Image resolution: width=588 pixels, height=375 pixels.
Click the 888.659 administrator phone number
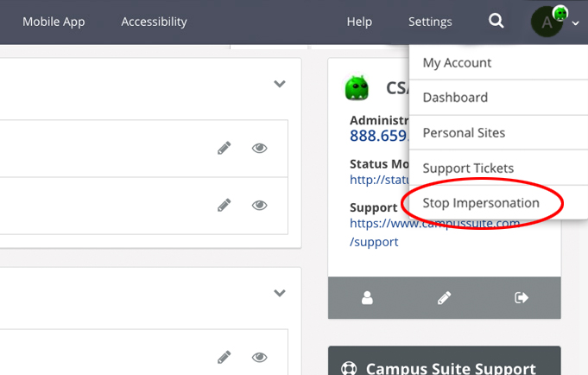pyautogui.click(x=378, y=136)
